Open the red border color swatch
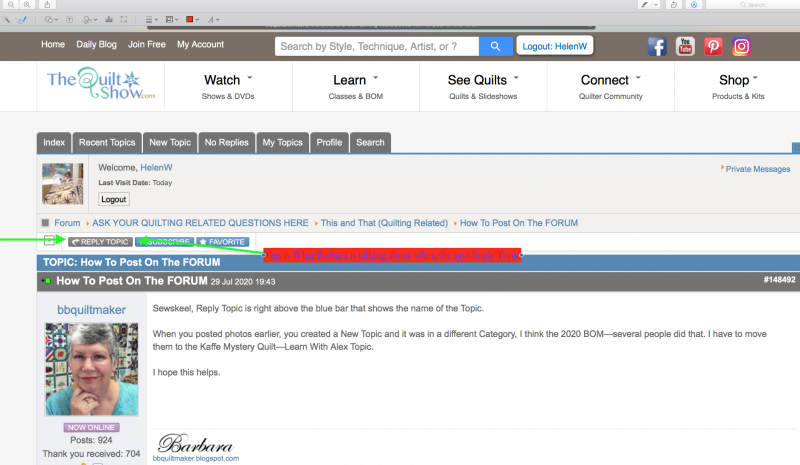 (x=191, y=19)
